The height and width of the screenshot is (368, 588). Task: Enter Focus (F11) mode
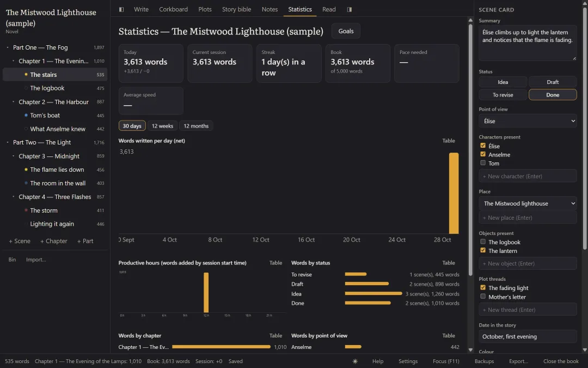[x=446, y=361]
